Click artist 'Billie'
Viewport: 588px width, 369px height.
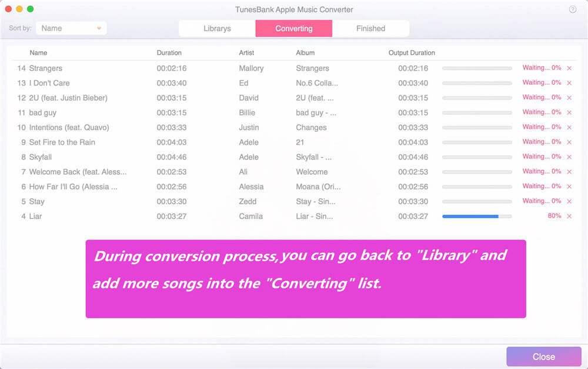click(x=247, y=112)
